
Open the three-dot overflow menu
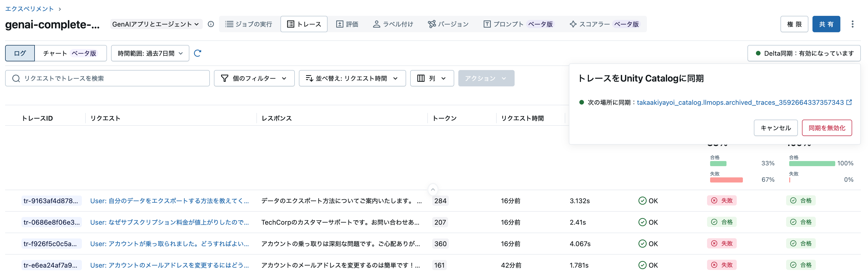tap(853, 24)
